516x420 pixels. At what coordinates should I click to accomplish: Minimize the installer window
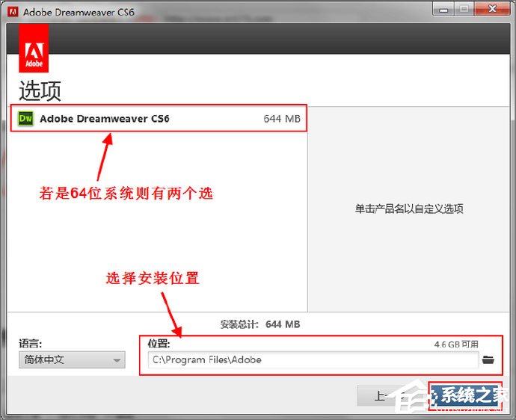[x=443, y=9]
